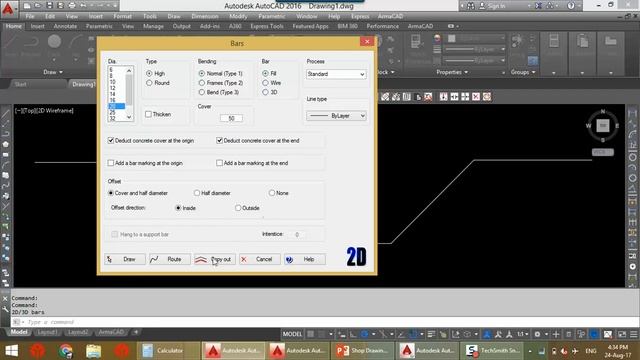The image size is (640, 360).
Task: Click the Workspace Switching gear icon
Action: click(538, 334)
